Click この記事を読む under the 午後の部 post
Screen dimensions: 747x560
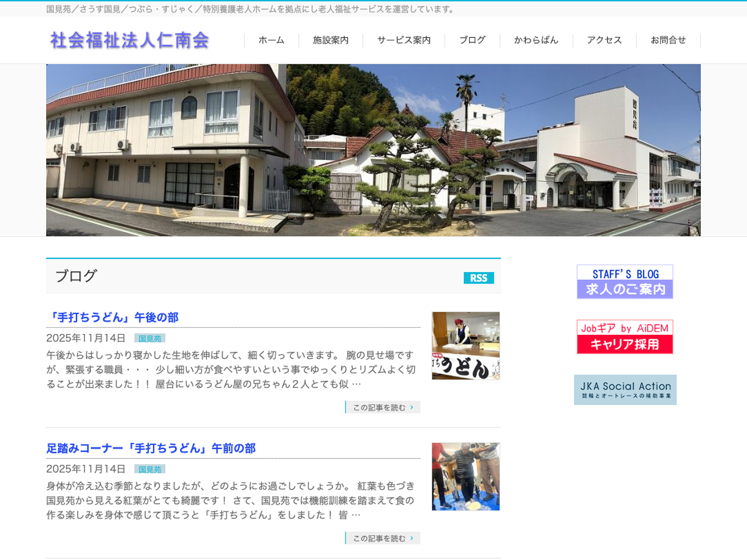(383, 408)
